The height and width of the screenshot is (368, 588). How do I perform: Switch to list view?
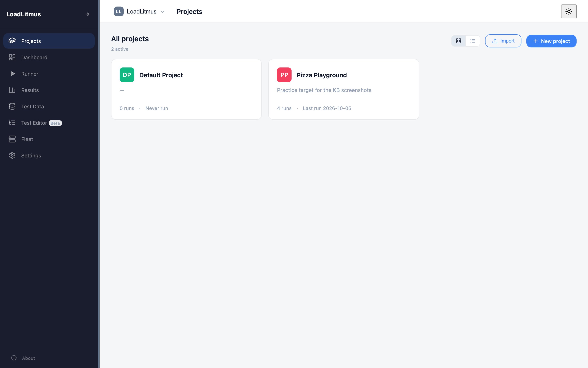(473, 41)
